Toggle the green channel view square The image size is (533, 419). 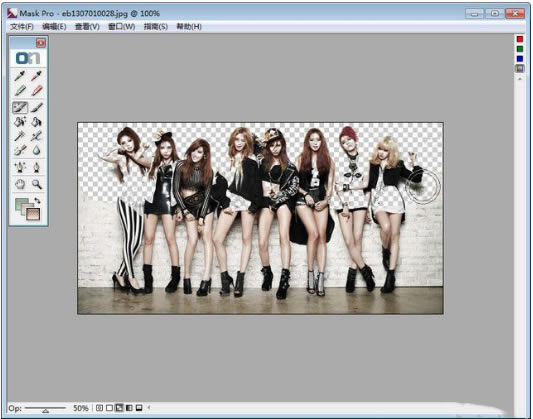[520, 49]
